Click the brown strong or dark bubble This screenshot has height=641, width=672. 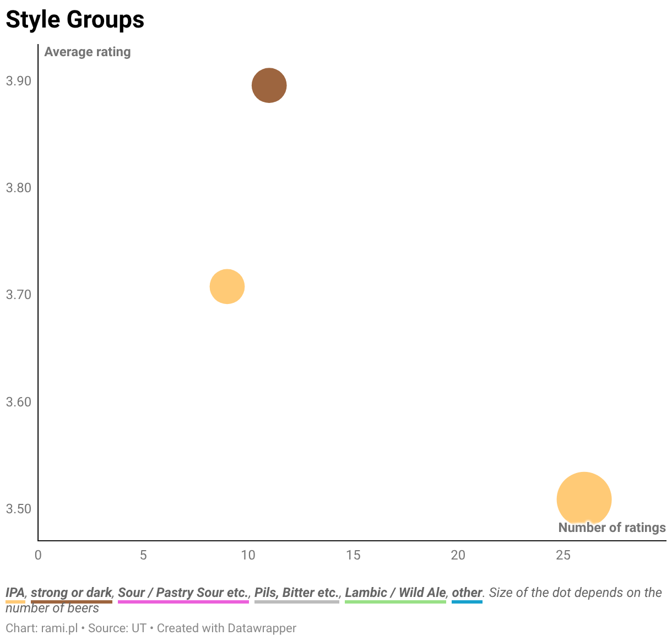269,85
